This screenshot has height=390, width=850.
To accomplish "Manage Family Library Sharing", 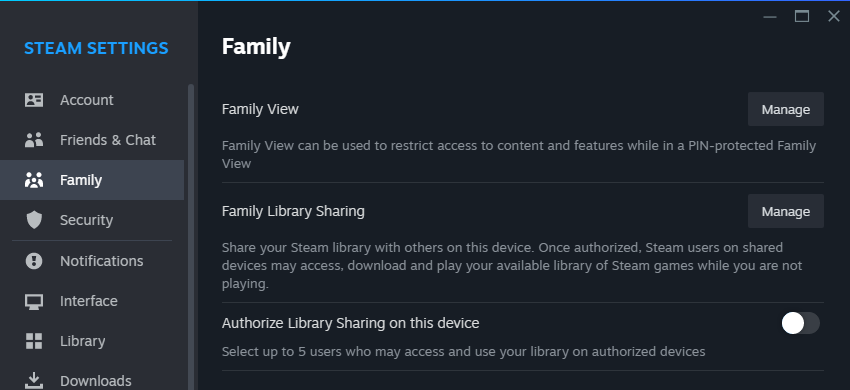I will pyautogui.click(x=785, y=212).
